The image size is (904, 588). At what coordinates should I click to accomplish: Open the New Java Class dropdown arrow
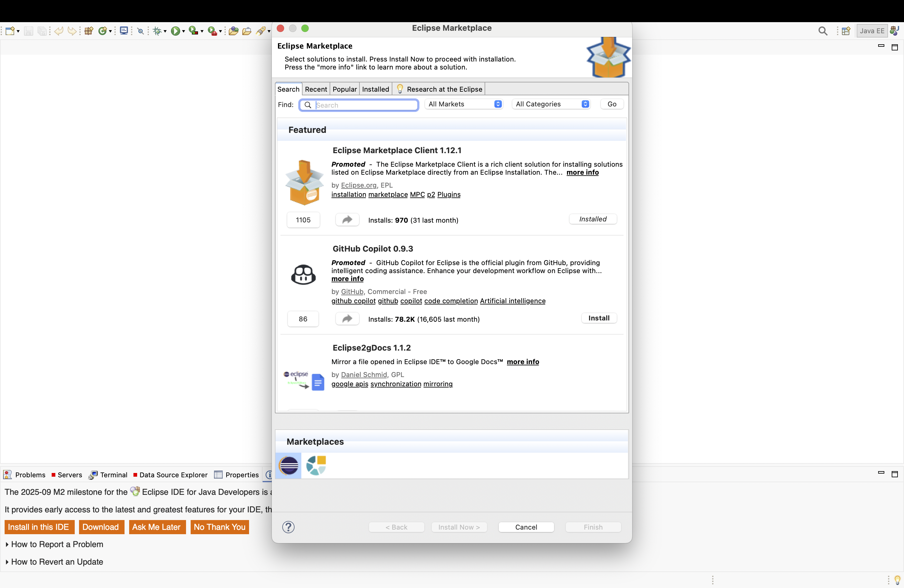(110, 31)
